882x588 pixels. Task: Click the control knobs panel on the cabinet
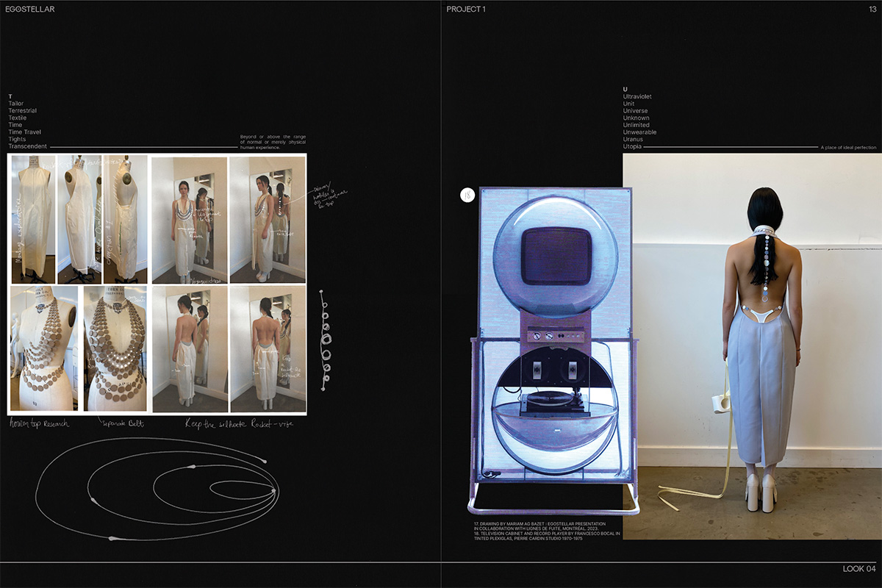(x=555, y=335)
